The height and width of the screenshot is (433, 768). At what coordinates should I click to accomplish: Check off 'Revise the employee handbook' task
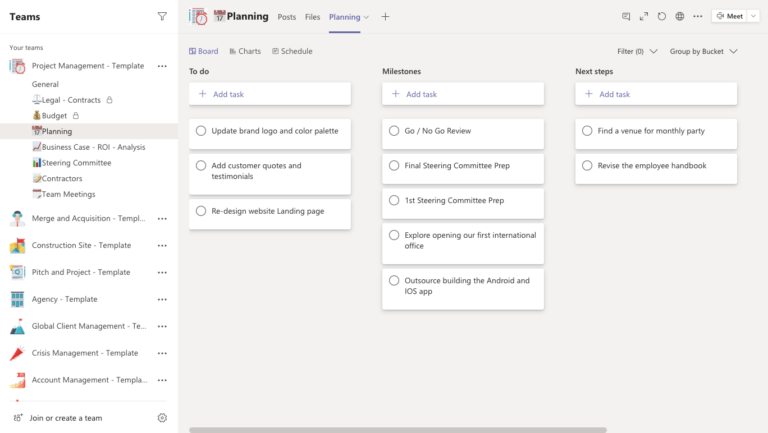pos(588,166)
